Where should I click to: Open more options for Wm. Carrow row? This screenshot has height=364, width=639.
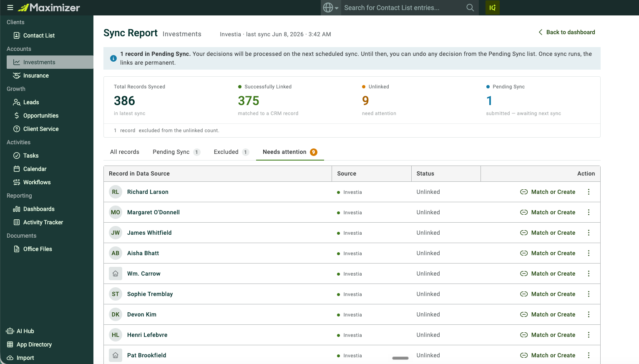[589, 274]
